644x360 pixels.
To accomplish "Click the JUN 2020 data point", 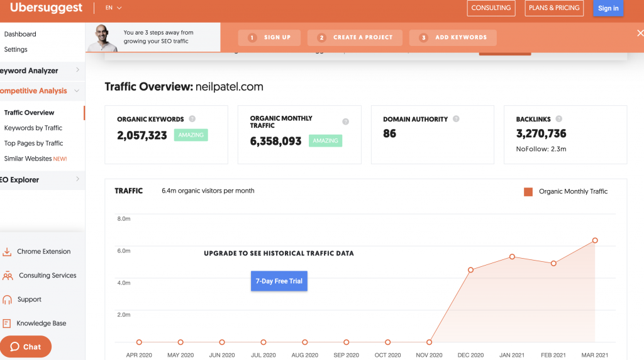I will coord(222,342).
